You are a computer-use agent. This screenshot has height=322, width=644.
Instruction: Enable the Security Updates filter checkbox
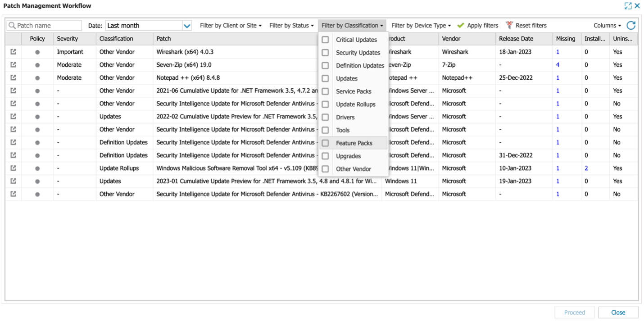pyautogui.click(x=326, y=53)
